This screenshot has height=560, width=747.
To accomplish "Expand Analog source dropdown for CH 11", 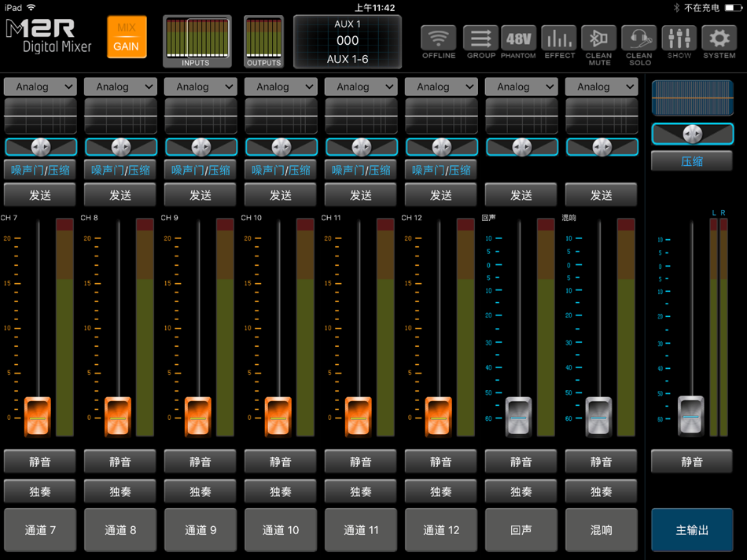I will click(x=361, y=87).
